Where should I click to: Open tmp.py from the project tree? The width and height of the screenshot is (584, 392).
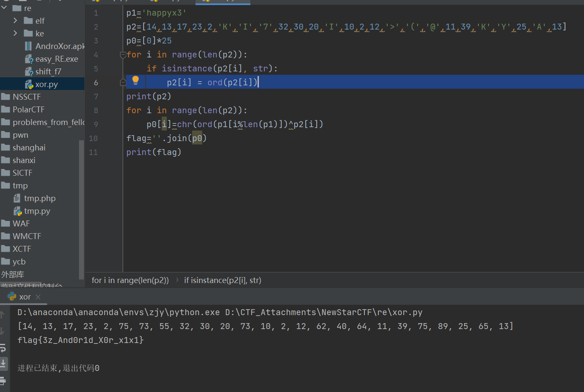(x=37, y=211)
